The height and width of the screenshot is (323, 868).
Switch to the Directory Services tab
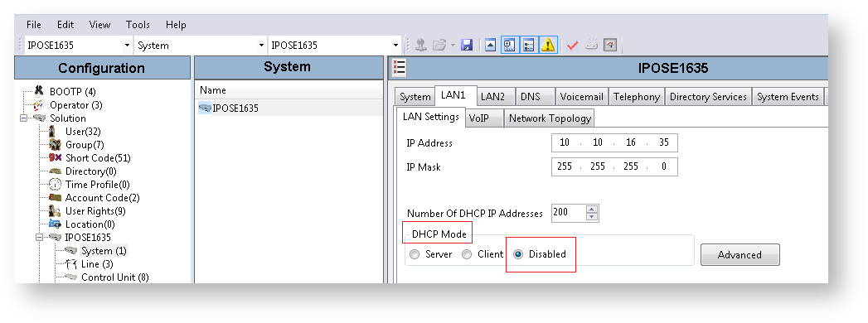(x=708, y=97)
